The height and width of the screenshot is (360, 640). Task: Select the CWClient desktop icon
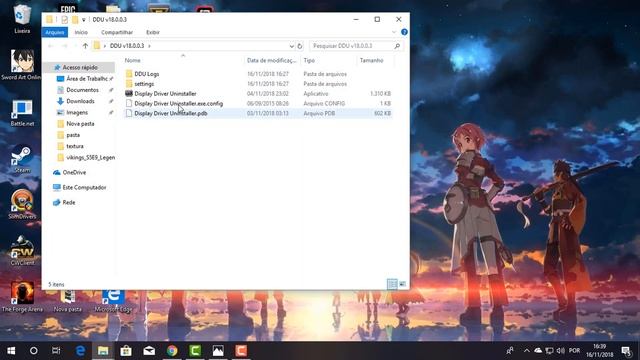(22, 251)
